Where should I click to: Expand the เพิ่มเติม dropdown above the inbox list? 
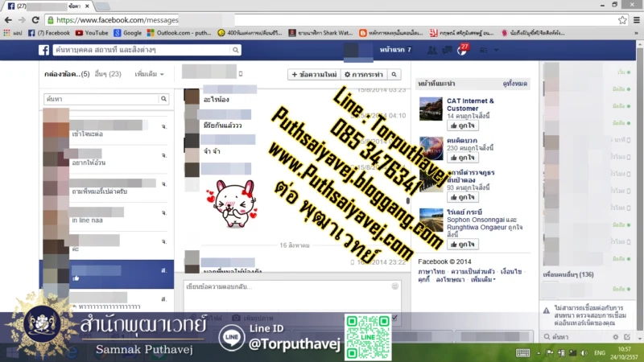point(149,74)
